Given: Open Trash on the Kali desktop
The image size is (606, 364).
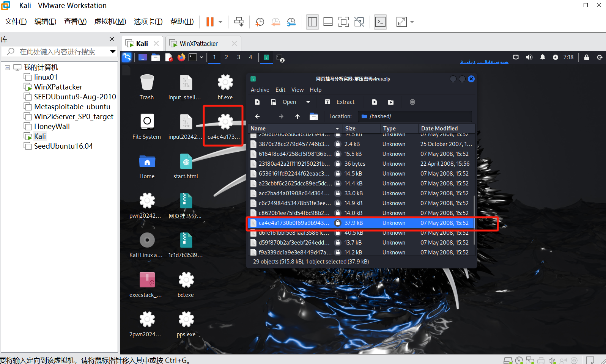Looking at the screenshot, I should 146,87.
